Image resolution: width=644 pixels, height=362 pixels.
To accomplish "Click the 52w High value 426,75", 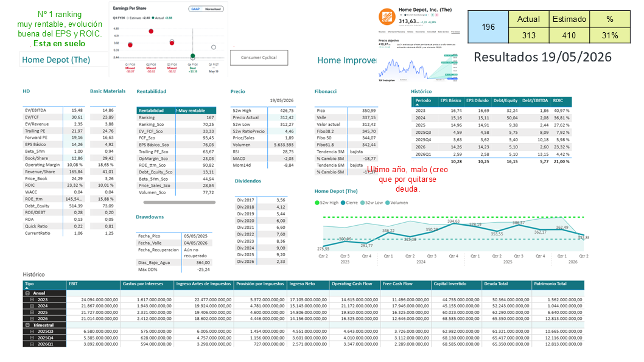I will pos(286,111).
